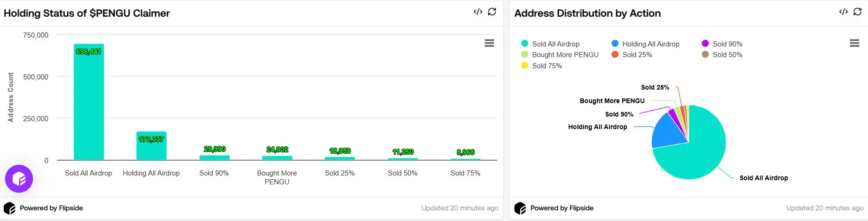
Task: Toggle the Sold 75% legend entry
Action: [x=547, y=66]
